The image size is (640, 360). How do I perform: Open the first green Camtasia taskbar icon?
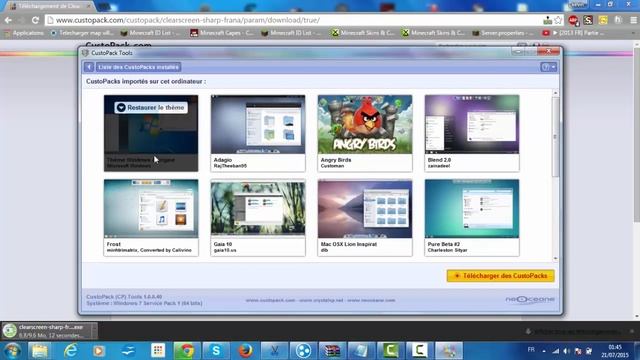click(390, 351)
